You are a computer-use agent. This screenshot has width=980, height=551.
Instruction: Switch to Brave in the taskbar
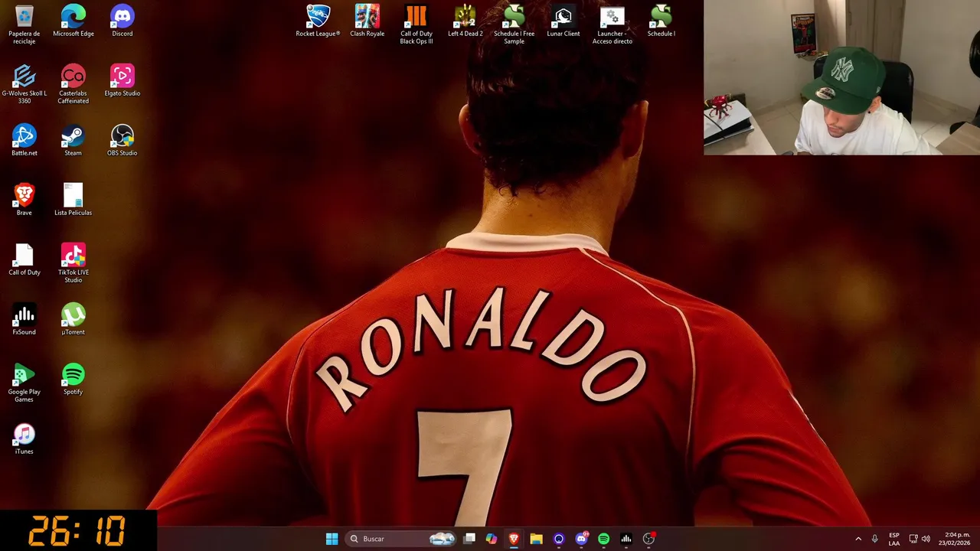[514, 539]
